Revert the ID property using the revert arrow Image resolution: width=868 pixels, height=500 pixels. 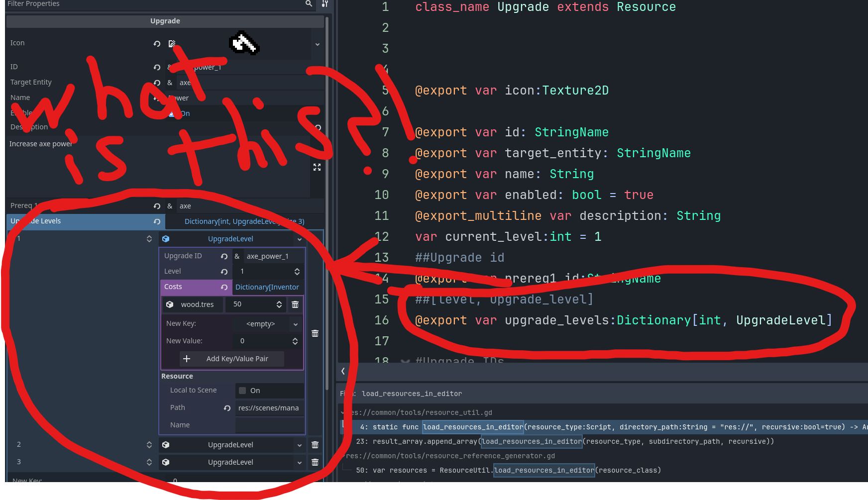[157, 67]
